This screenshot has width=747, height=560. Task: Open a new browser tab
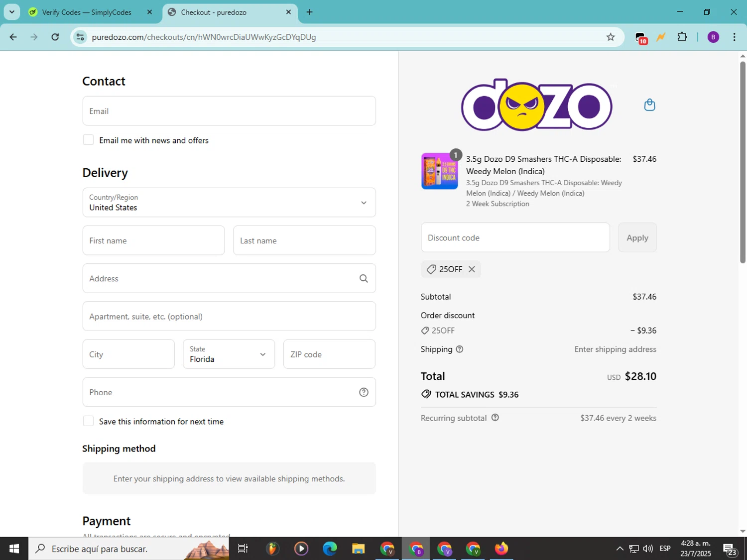309,12
